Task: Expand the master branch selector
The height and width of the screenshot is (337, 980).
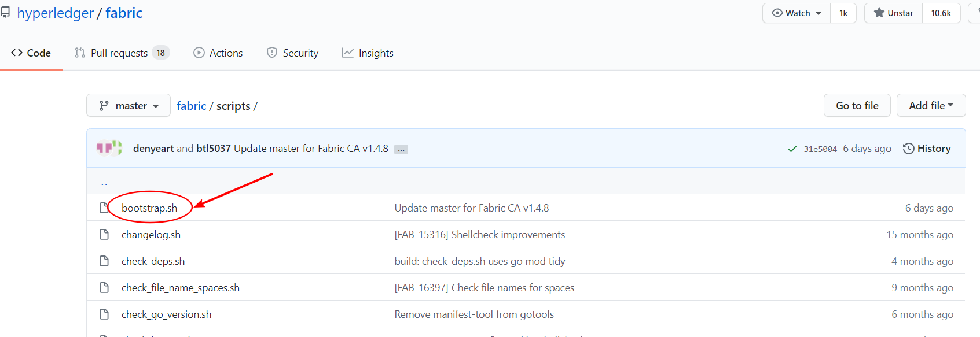Action: click(x=129, y=105)
